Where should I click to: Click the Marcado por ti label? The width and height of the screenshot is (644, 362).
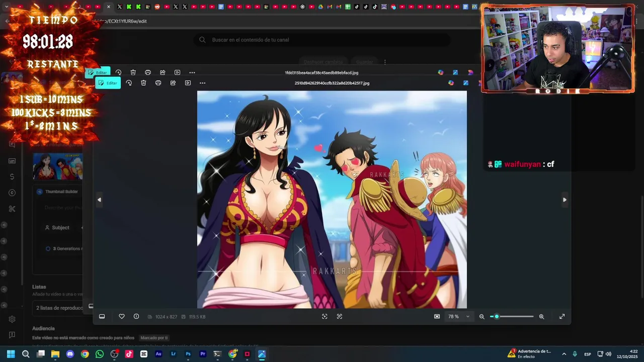tap(153, 338)
